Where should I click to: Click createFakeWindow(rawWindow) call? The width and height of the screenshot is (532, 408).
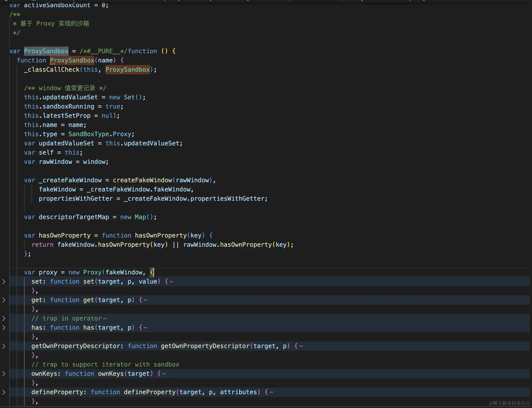tap(163, 180)
